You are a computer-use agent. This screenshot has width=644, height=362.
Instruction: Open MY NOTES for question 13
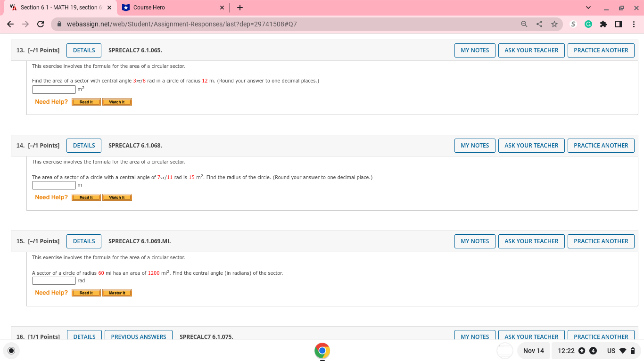click(475, 50)
